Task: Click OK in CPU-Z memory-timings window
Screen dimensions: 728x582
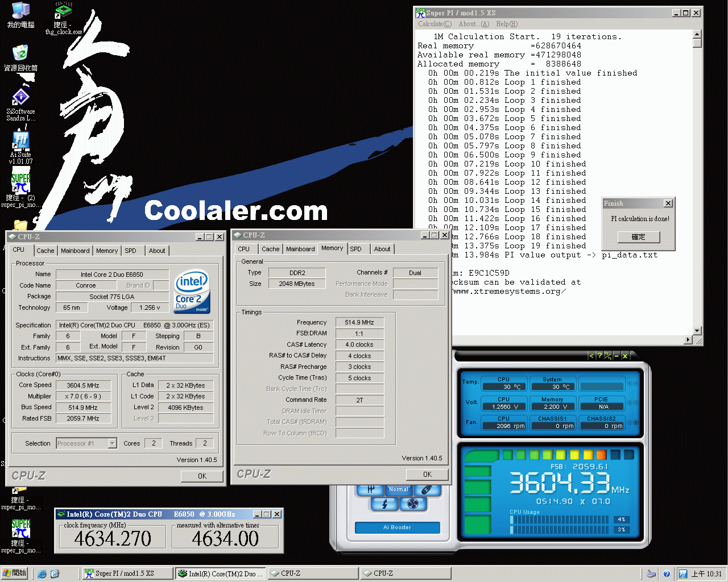Action: point(427,475)
